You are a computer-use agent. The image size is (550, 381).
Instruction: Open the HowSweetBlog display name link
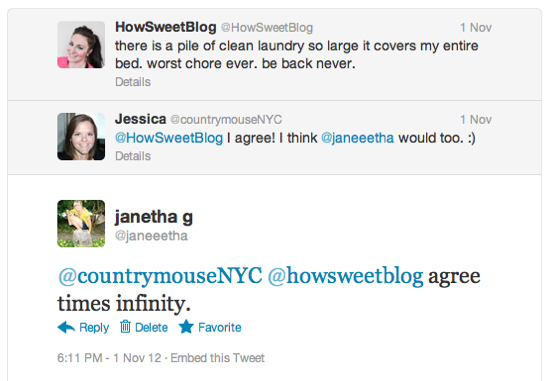166,27
